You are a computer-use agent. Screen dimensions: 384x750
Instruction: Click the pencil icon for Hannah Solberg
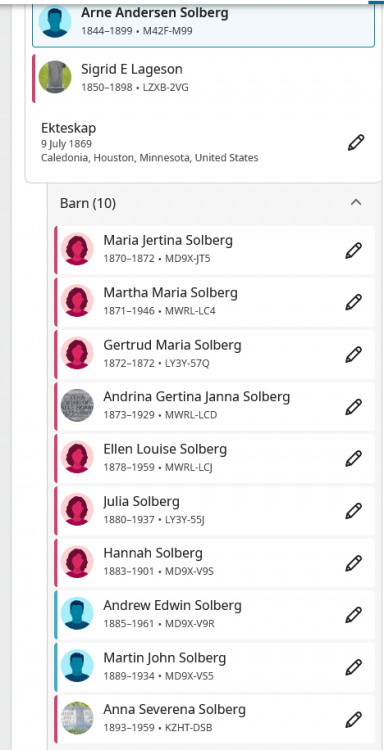353,563
